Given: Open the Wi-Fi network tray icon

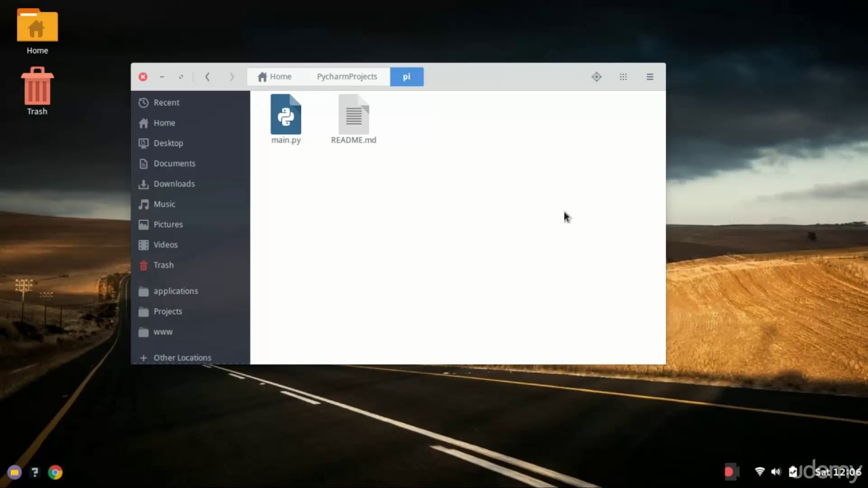Looking at the screenshot, I should (x=759, y=472).
